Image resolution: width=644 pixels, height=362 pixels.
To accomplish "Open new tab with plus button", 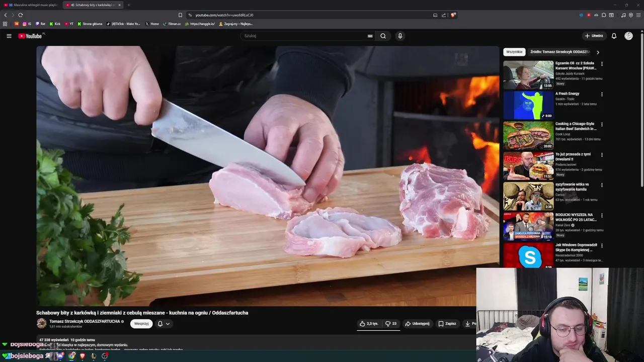I will coord(129,5).
